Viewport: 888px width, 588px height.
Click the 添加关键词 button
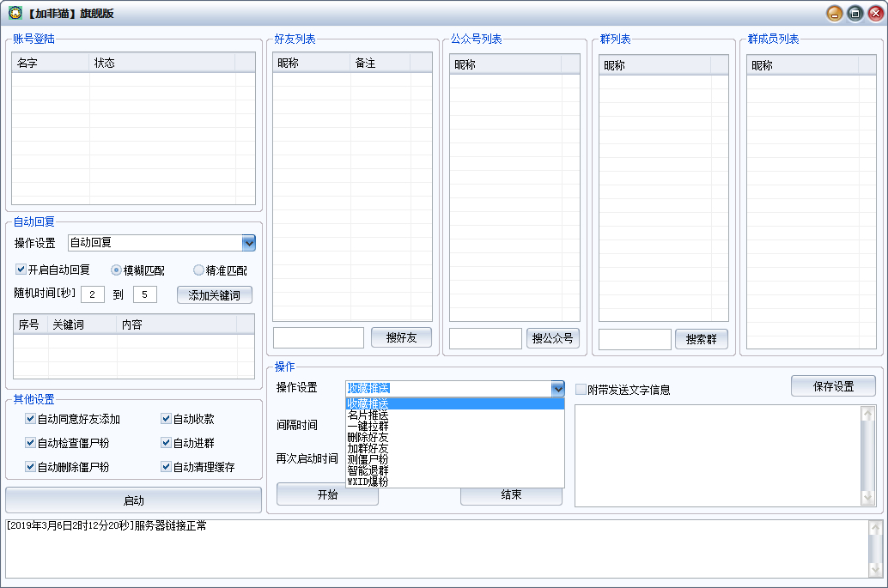pyautogui.click(x=214, y=294)
